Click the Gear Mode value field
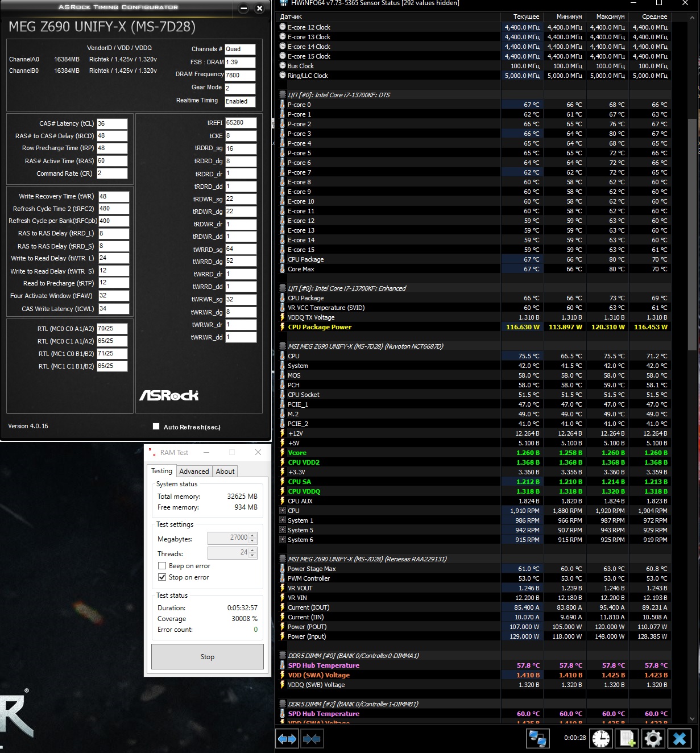 coord(240,88)
